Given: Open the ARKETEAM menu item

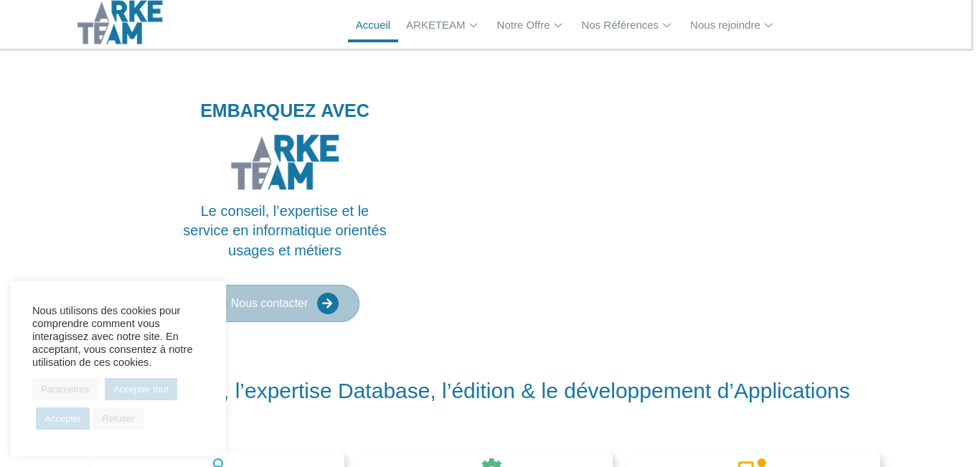Looking at the screenshot, I should [x=435, y=25].
